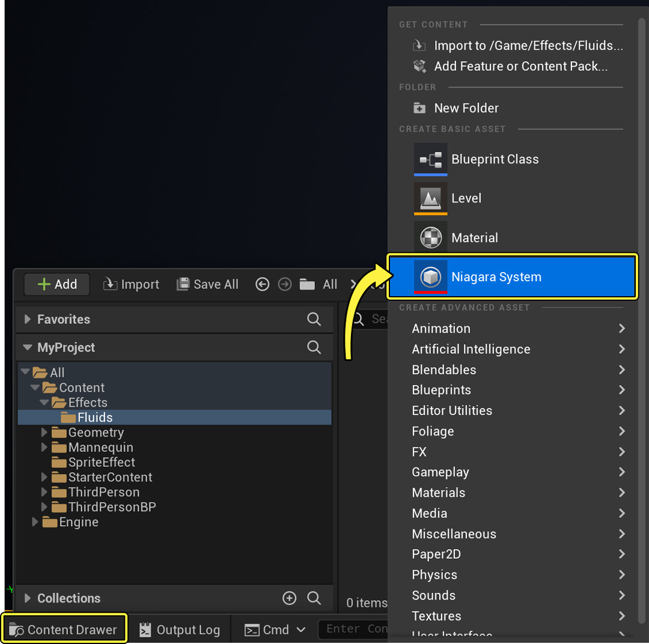Click the New Folder icon
Screen dimensions: 649x644
point(418,108)
